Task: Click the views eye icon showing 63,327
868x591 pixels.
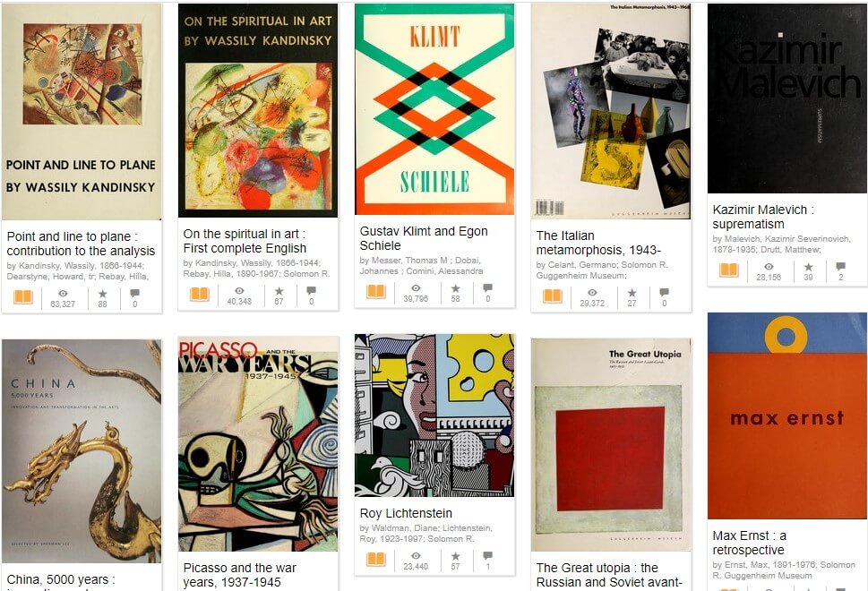Action: [63, 294]
